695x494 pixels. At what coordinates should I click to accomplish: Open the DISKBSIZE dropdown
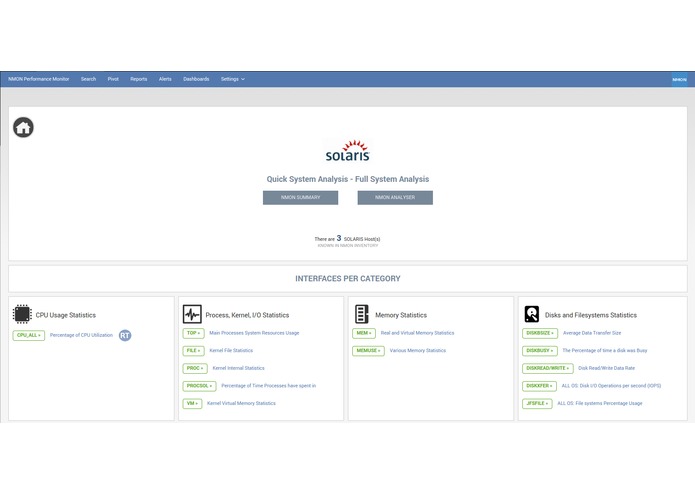click(x=540, y=333)
